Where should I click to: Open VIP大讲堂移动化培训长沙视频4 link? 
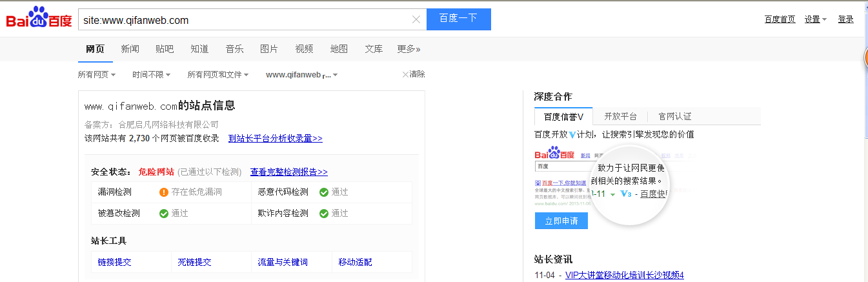624,275
